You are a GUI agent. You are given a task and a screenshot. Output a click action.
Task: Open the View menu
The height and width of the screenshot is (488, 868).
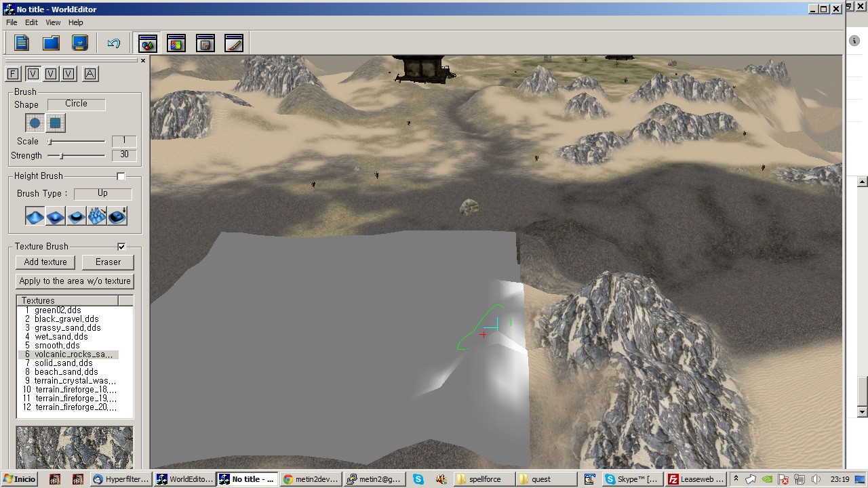click(x=53, y=22)
